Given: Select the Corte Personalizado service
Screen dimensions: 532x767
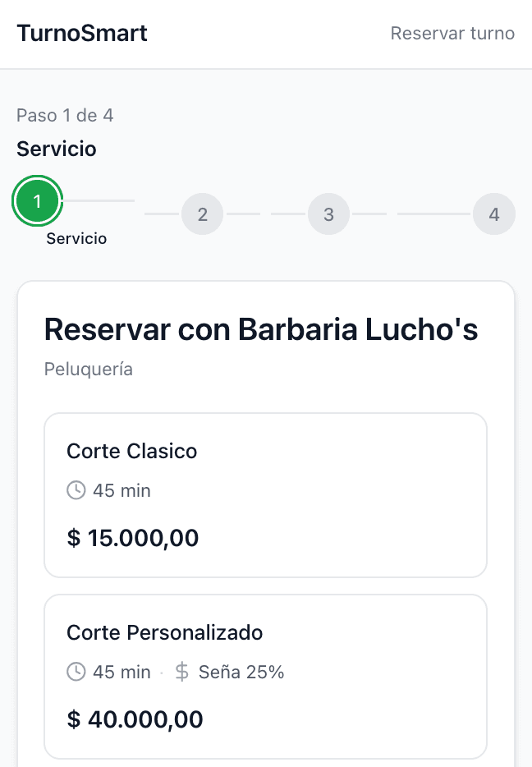Looking at the screenshot, I should pyautogui.click(x=266, y=676).
